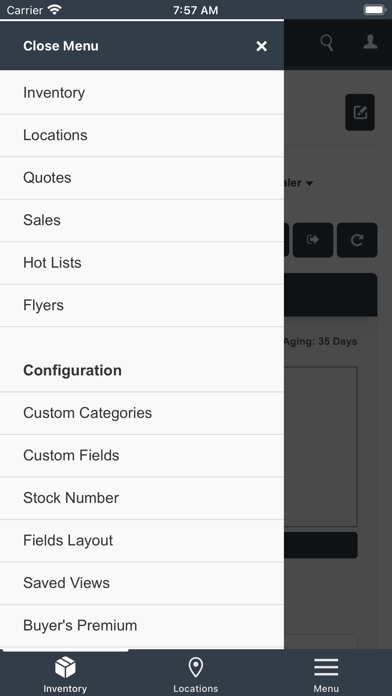Select Flyers in the menu
Screen dimensions: 392x696
tap(142, 306)
